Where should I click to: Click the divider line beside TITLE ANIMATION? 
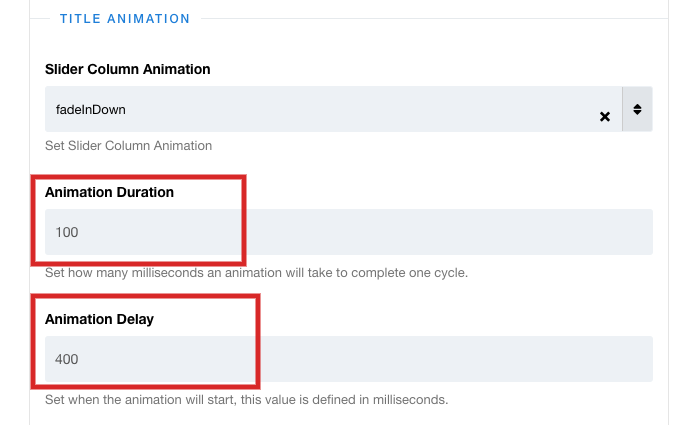[x=430, y=18]
